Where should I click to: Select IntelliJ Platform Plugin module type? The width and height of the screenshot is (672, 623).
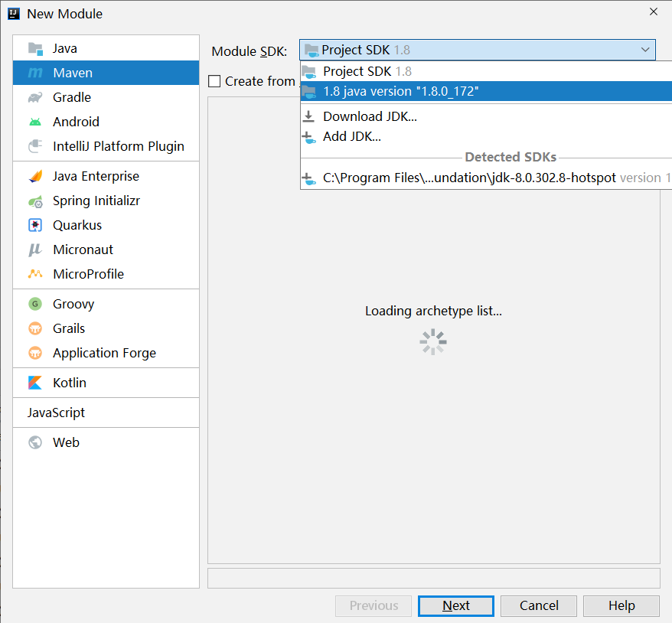tap(106, 146)
